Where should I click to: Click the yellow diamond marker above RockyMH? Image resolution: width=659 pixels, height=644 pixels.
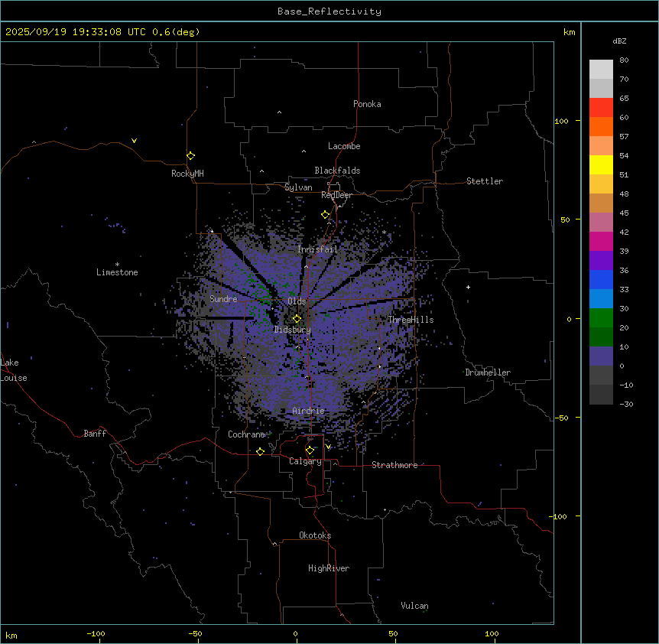coord(190,155)
